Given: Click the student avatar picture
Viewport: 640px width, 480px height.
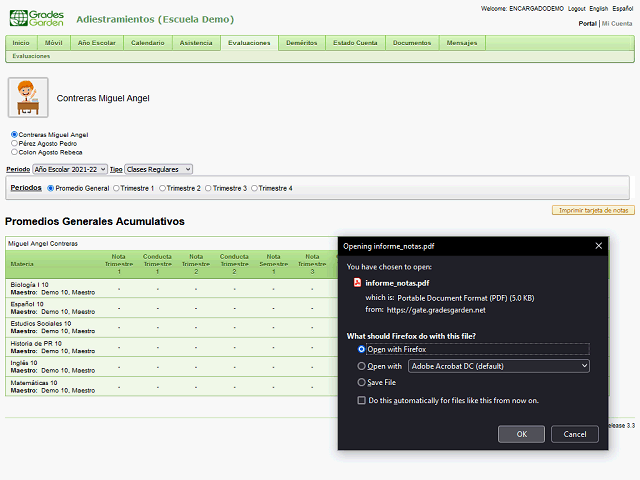Looking at the screenshot, I should pos(28,98).
